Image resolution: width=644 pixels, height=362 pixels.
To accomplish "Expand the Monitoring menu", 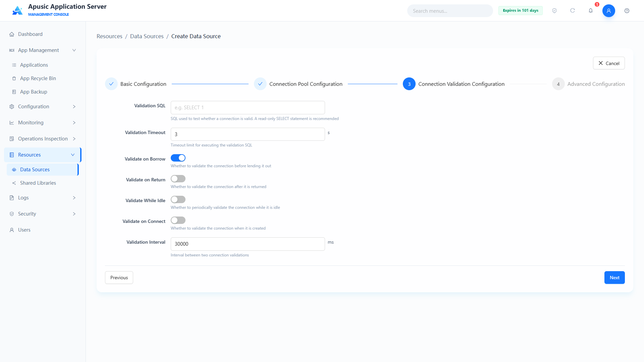I will [43, 123].
